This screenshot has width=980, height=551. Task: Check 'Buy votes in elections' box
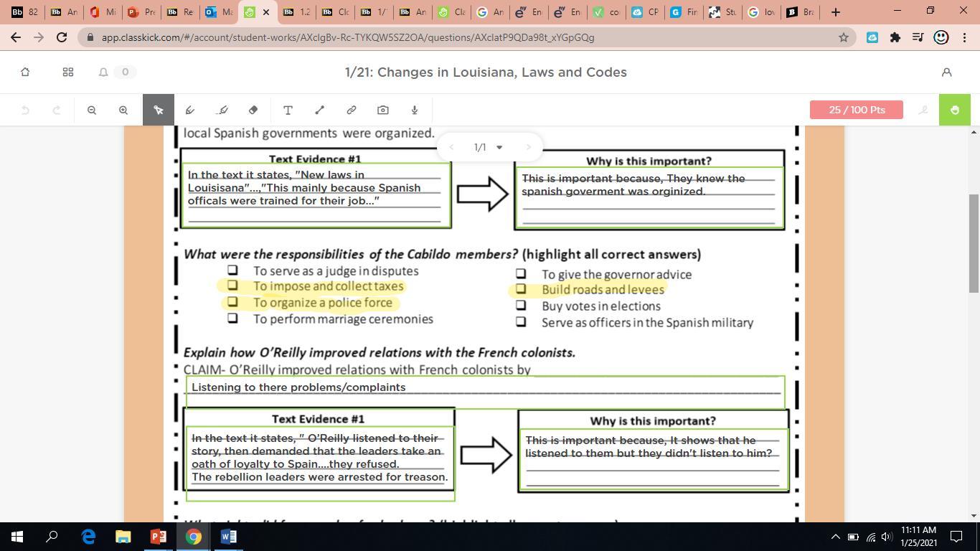pos(521,306)
